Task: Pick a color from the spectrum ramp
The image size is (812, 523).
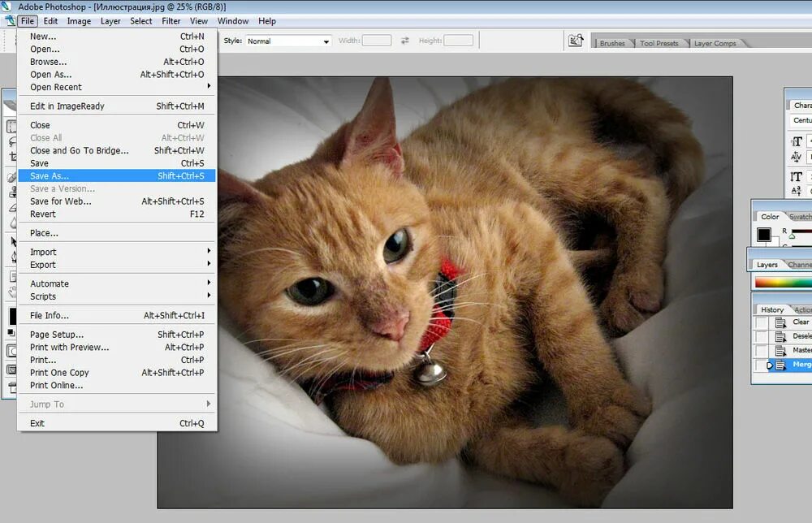Action: tap(783, 283)
